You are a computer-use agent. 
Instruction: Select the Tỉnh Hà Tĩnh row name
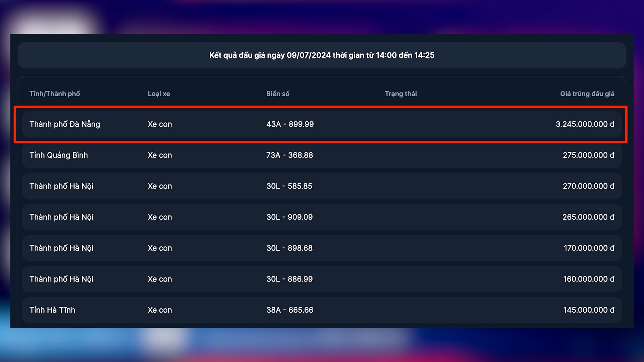[52, 310]
